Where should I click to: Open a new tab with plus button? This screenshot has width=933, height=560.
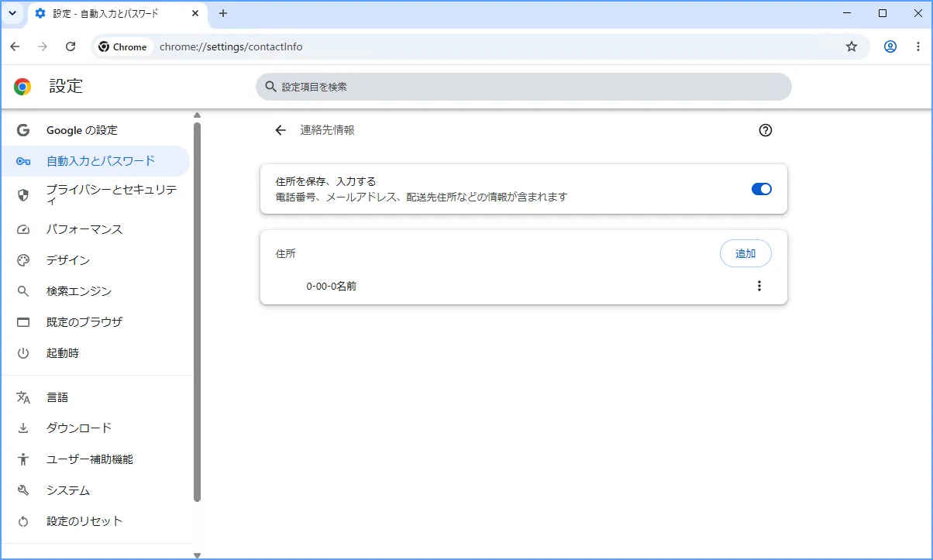(223, 13)
